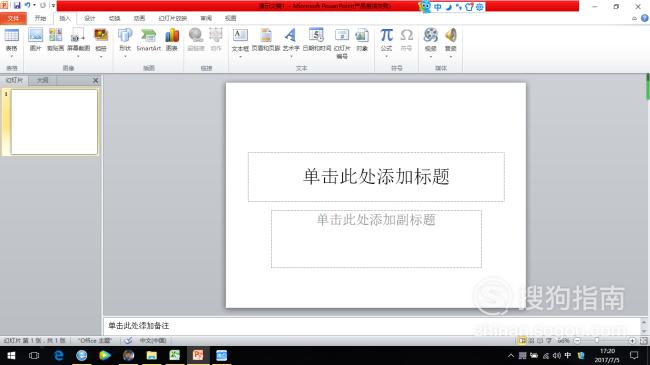Click the SmartArt icon in the ribbon
The image size is (650, 365).
click(148, 40)
